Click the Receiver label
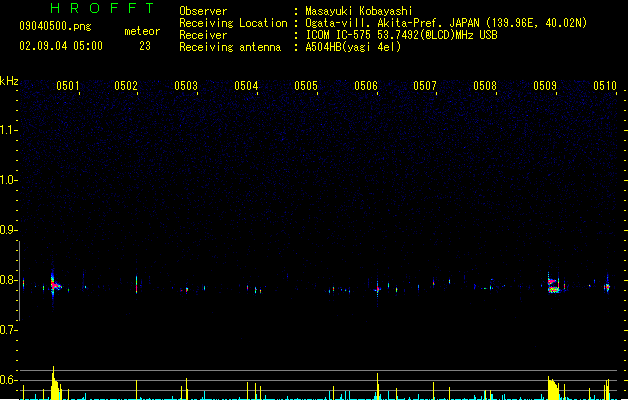This screenshot has width=629, height=400. (203, 35)
